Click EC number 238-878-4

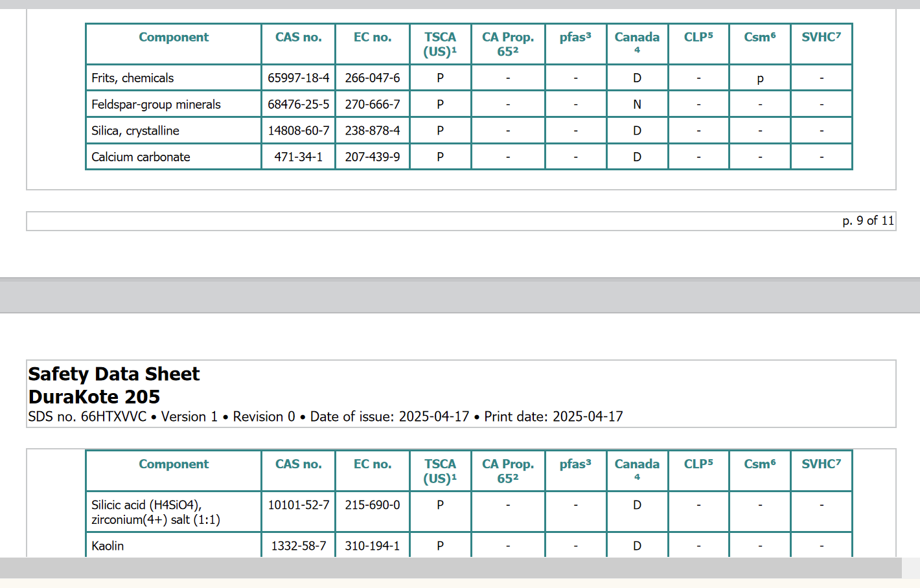click(x=373, y=131)
